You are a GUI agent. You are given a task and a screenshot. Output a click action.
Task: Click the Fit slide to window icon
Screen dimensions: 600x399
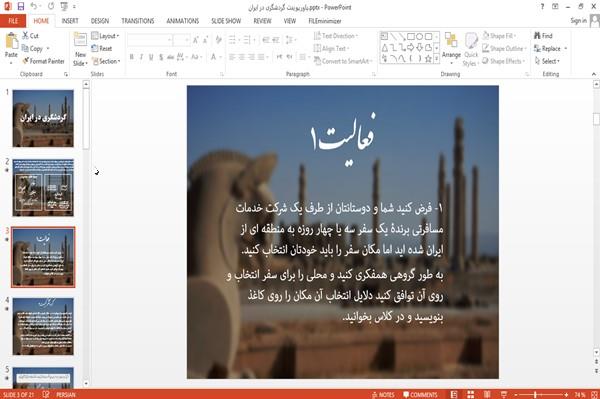(x=594, y=394)
